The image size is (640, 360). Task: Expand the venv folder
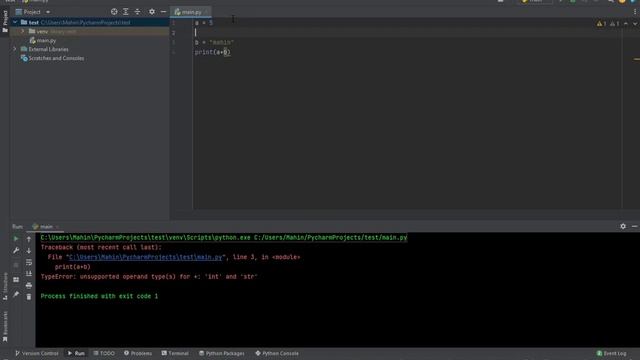[x=23, y=31]
